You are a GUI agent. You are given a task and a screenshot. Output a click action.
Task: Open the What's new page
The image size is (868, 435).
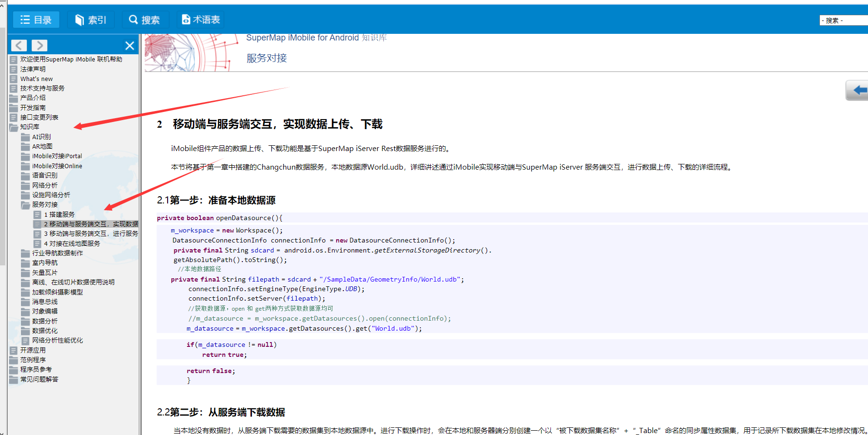click(x=36, y=79)
